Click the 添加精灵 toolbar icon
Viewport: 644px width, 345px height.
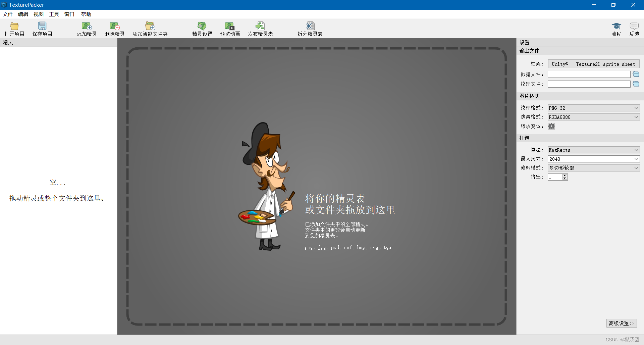coord(87,26)
